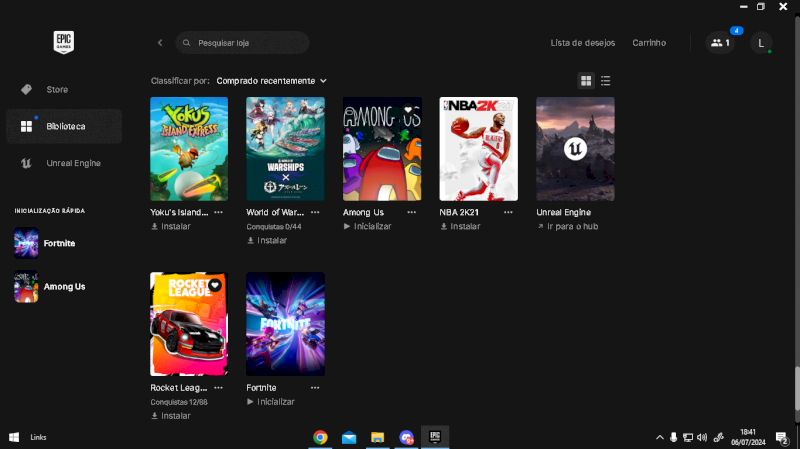Click Instalar under Rocket League
The height and width of the screenshot is (449, 800).
(x=171, y=416)
